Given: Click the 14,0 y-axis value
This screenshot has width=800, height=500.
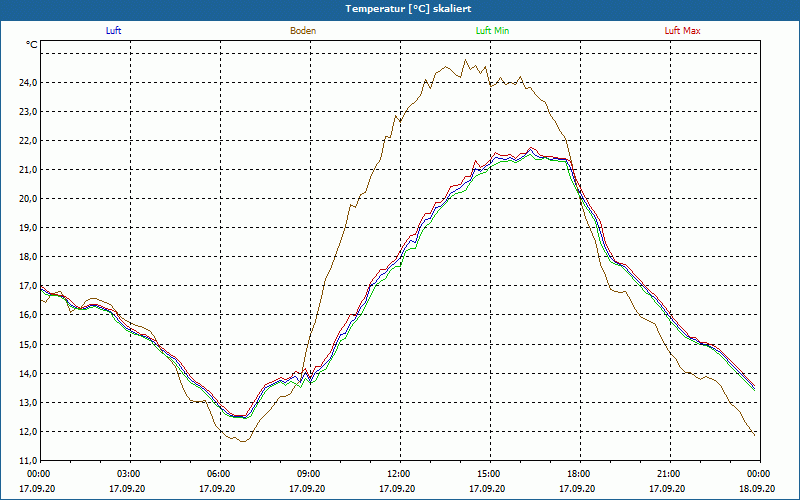Looking at the screenshot, I should coord(29,374).
